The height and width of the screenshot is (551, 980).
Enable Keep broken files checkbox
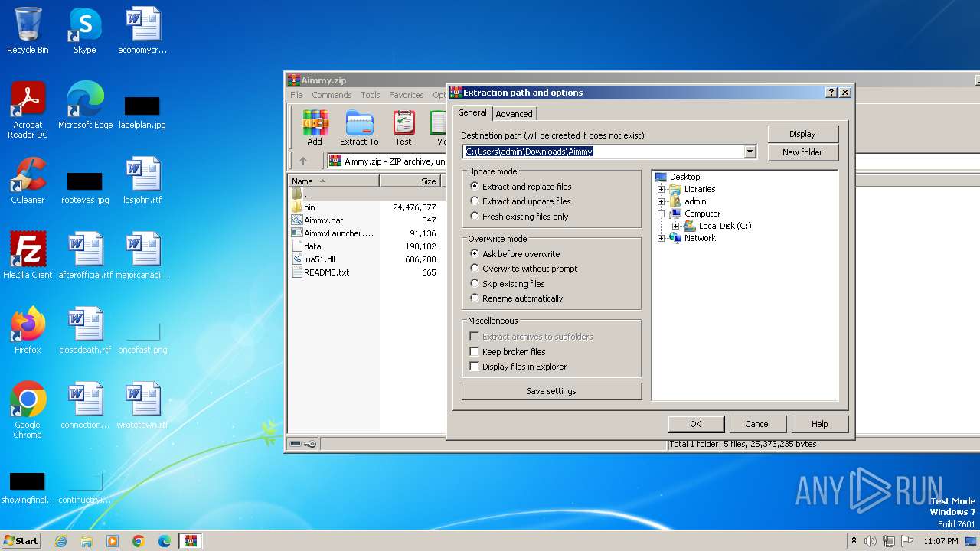[x=475, y=352]
